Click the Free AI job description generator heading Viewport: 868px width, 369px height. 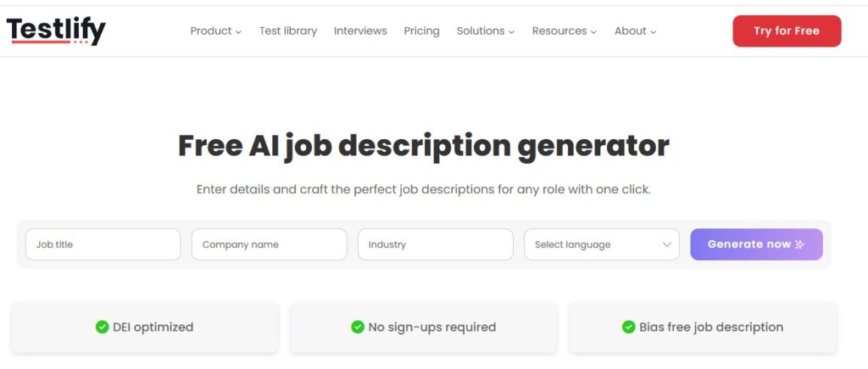pos(423,146)
